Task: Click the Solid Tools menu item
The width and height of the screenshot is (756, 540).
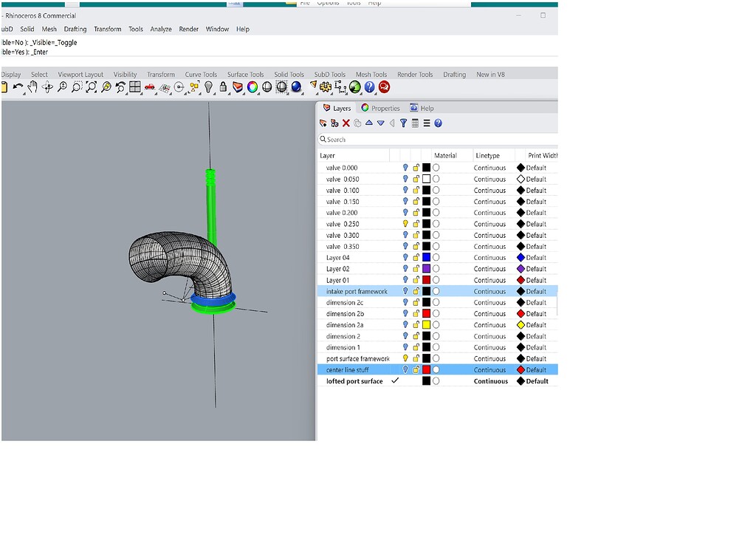Action: (289, 74)
